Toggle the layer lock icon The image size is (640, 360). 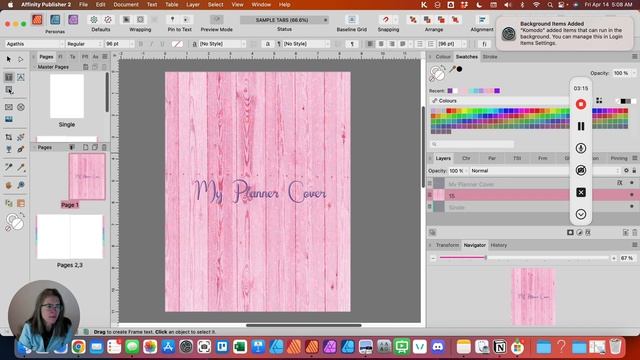coord(634,171)
